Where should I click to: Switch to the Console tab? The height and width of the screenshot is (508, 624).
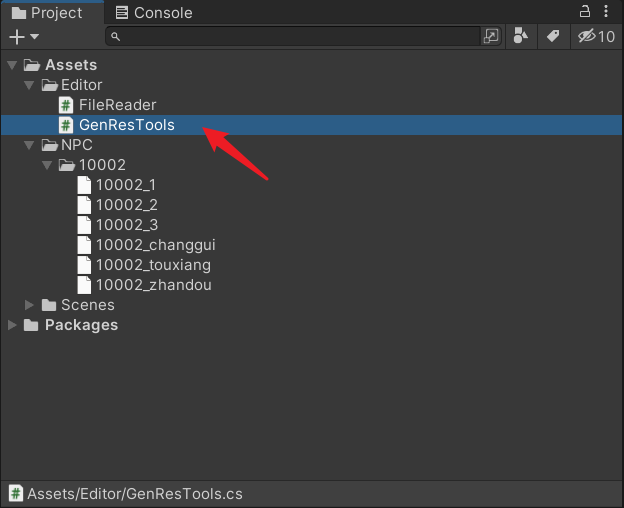tap(154, 13)
